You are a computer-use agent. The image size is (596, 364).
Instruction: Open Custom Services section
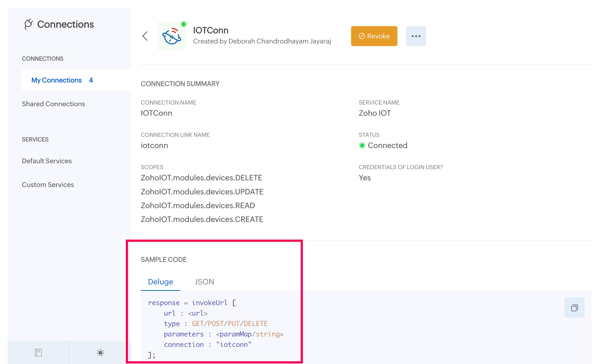(x=48, y=185)
